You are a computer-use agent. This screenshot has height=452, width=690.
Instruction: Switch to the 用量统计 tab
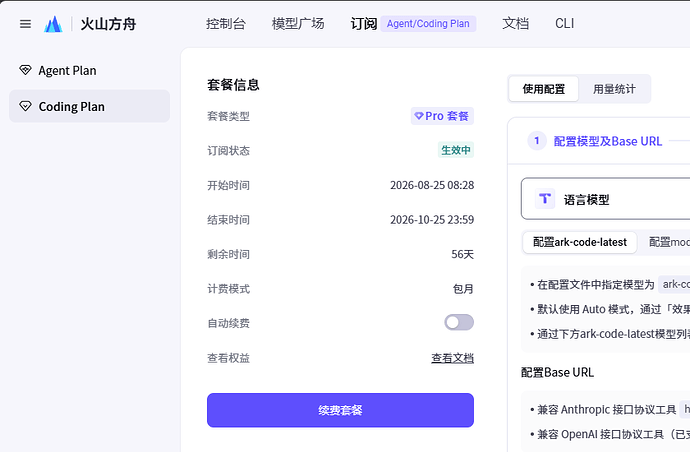click(x=614, y=89)
